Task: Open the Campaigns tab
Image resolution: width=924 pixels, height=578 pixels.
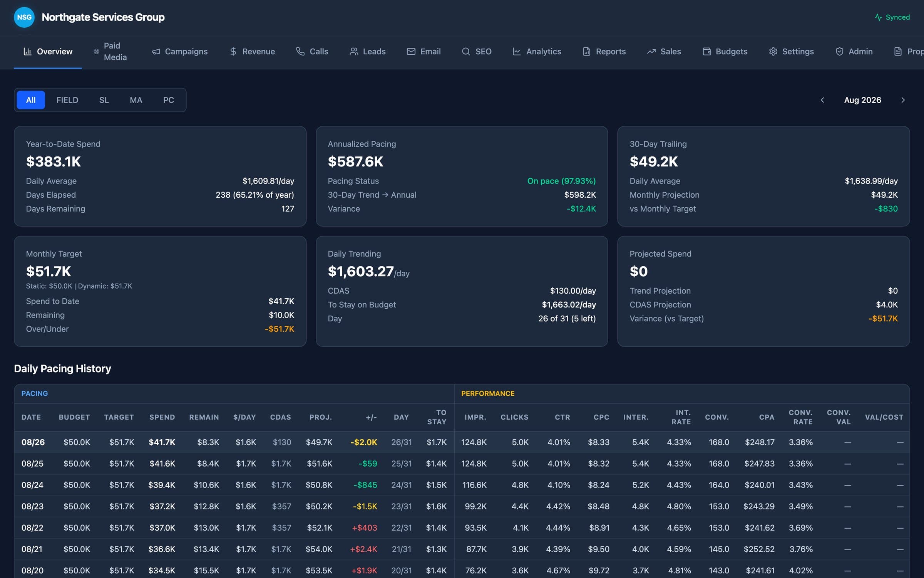Action: point(180,51)
